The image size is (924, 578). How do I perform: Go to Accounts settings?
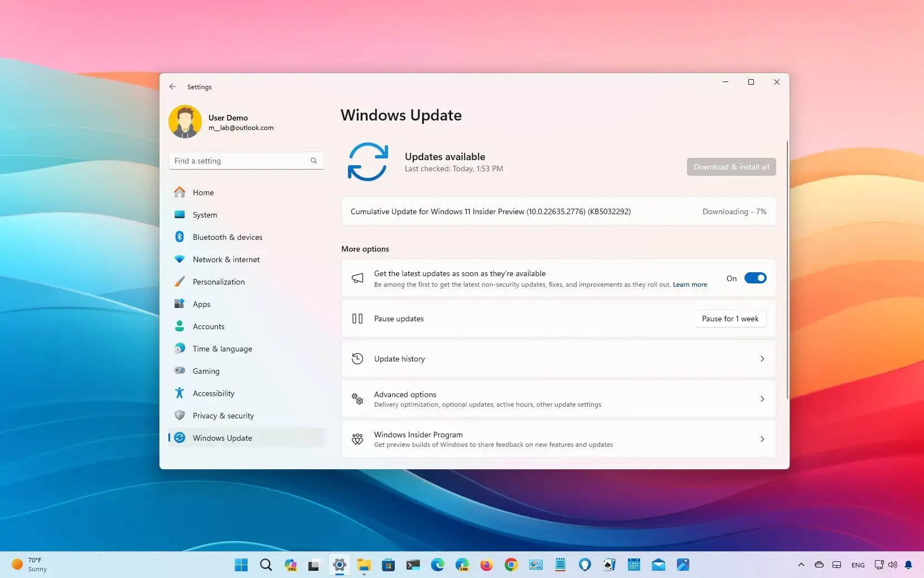click(x=209, y=326)
